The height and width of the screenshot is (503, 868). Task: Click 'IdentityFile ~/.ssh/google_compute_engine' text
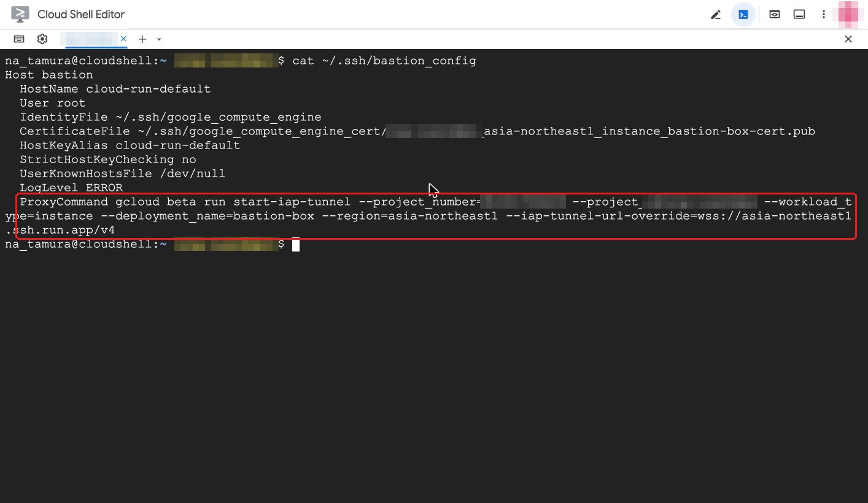click(171, 117)
